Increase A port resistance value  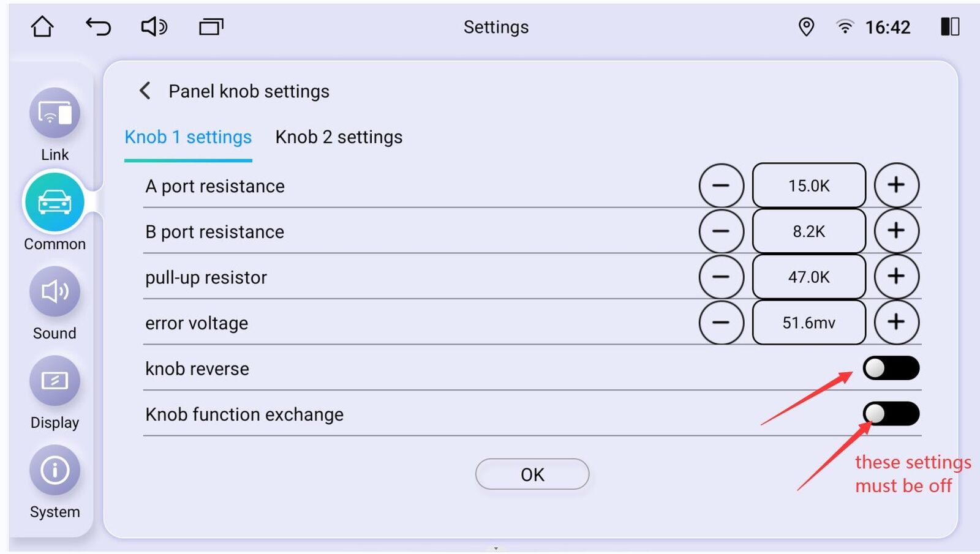pos(896,185)
